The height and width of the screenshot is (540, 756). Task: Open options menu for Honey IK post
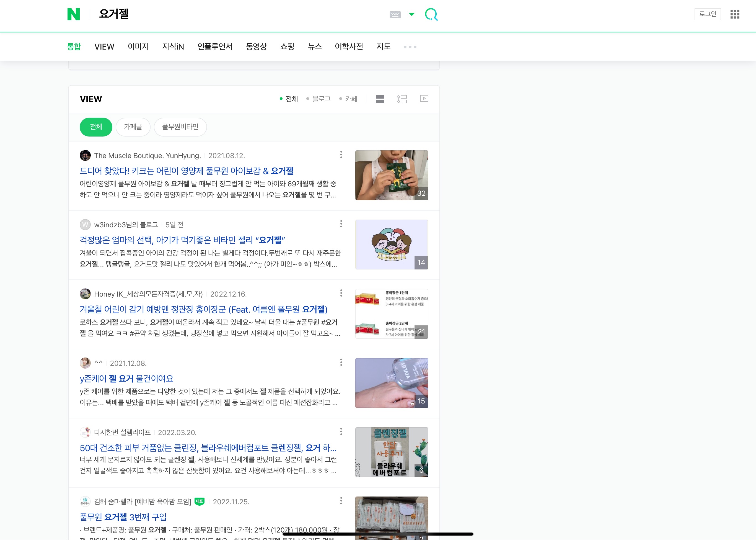click(x=341, y=293)
